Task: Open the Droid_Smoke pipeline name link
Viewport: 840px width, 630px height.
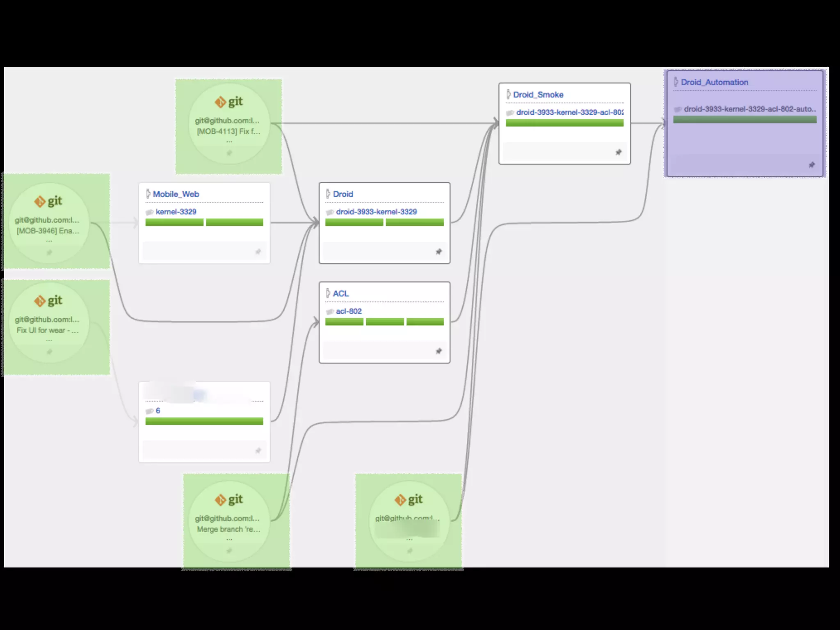Action: pos(538,95)
